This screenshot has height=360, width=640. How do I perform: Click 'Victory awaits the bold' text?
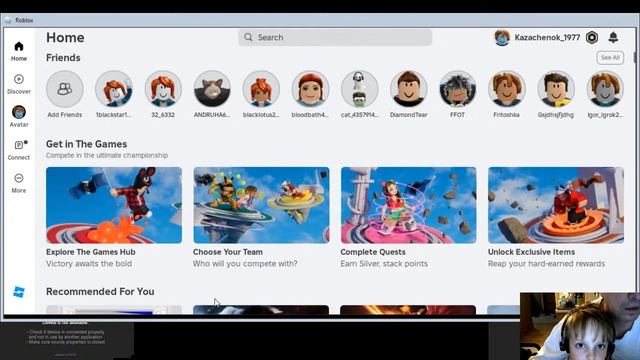coord(89,264)
